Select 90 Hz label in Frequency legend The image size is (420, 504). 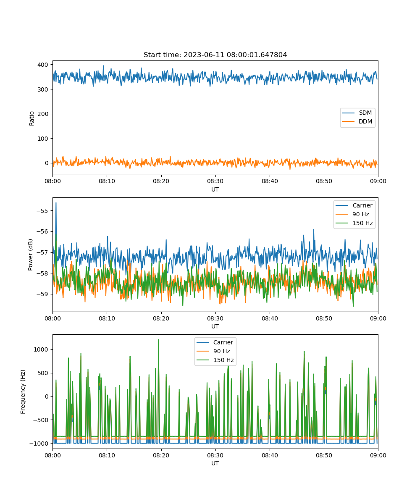point(222,351)
